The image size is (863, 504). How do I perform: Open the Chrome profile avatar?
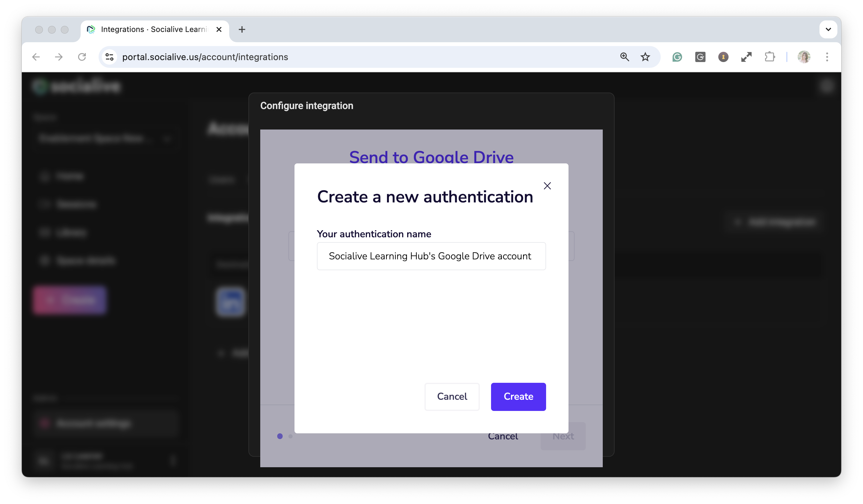tap(803, 57)
